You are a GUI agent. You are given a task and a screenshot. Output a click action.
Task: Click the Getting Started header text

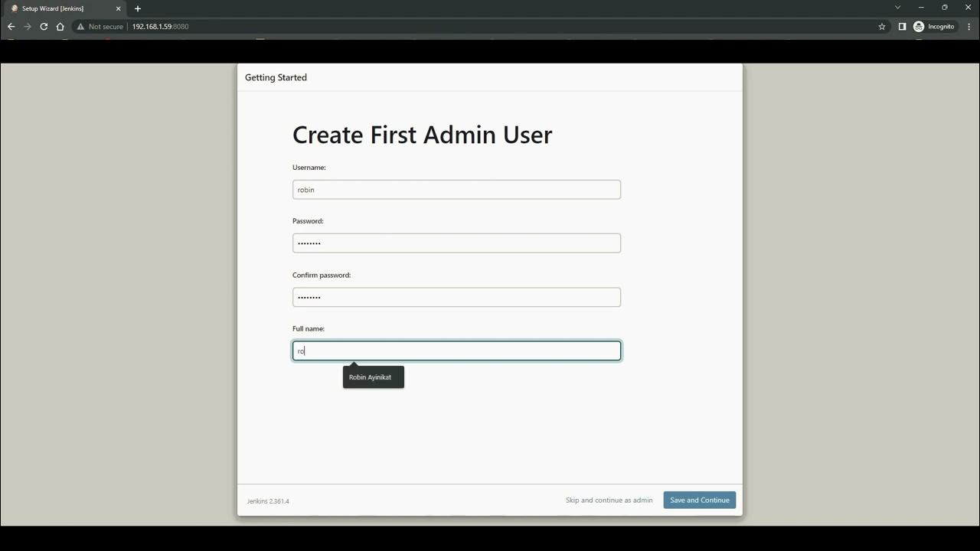pyautogui.click(x=276, y=77)
